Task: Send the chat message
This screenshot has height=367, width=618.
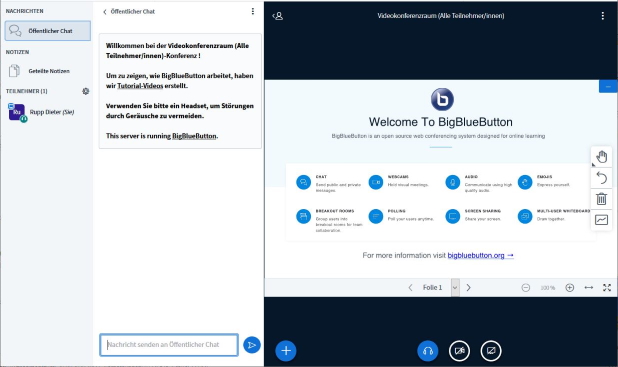Action: [x=252, y=345]
